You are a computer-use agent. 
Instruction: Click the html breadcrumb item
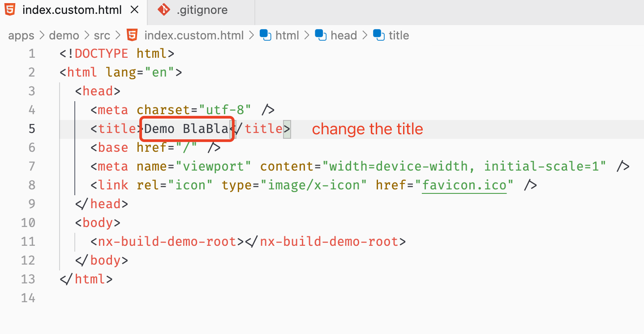[288, 35]
